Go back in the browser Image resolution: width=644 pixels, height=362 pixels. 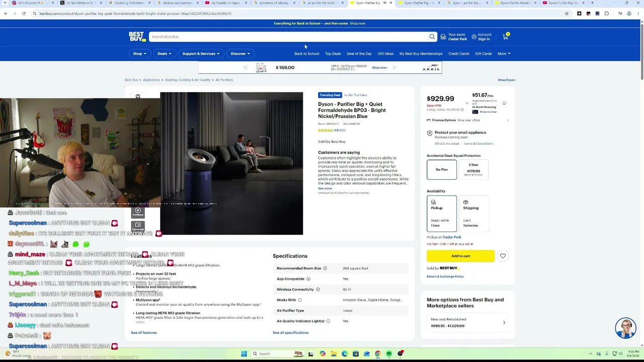[6, 14]
